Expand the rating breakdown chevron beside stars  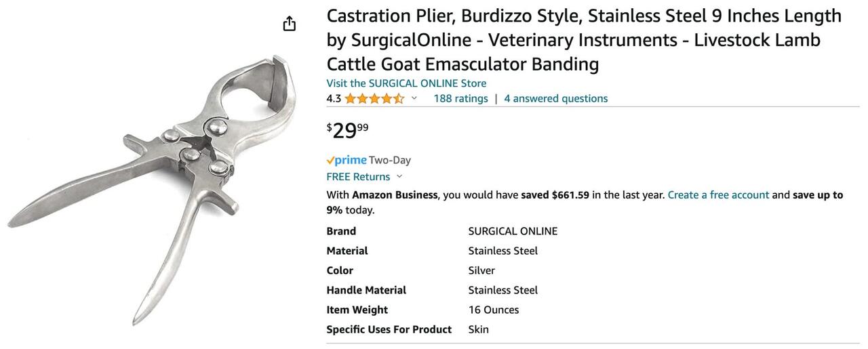click(x=414, y=98)
